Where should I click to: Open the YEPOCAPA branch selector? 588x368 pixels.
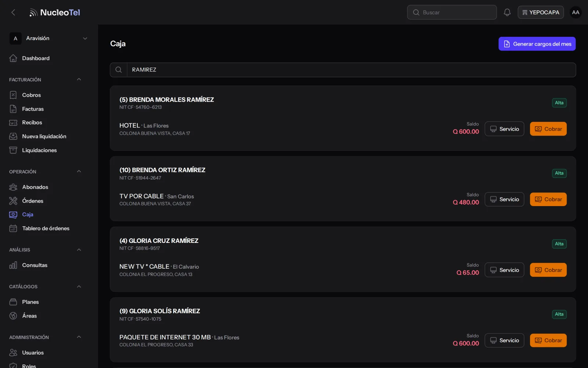pos(541,13)
